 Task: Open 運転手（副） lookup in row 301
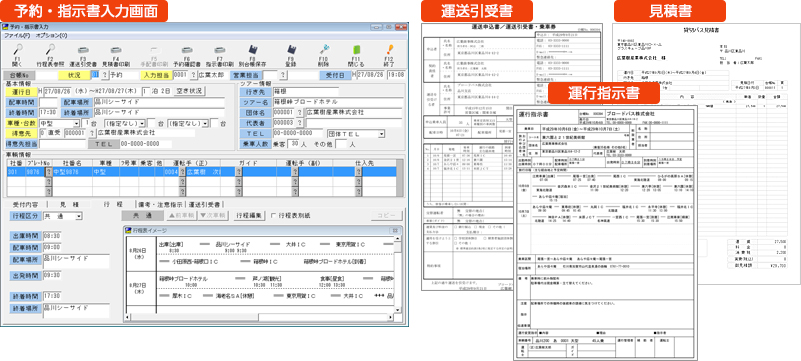[x=295, y=172]
